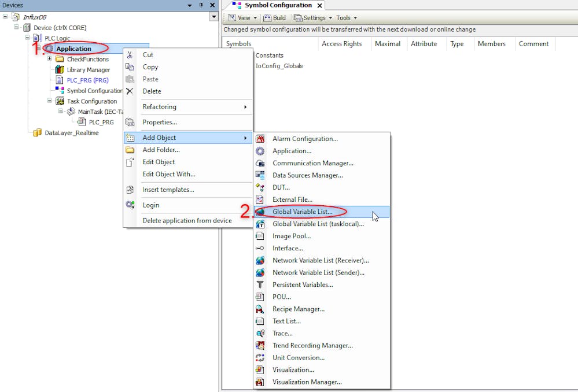This screenshot has height=392, width=578.
Task: Select PLC_PRG under MainTask
Action: click(101, 123)
